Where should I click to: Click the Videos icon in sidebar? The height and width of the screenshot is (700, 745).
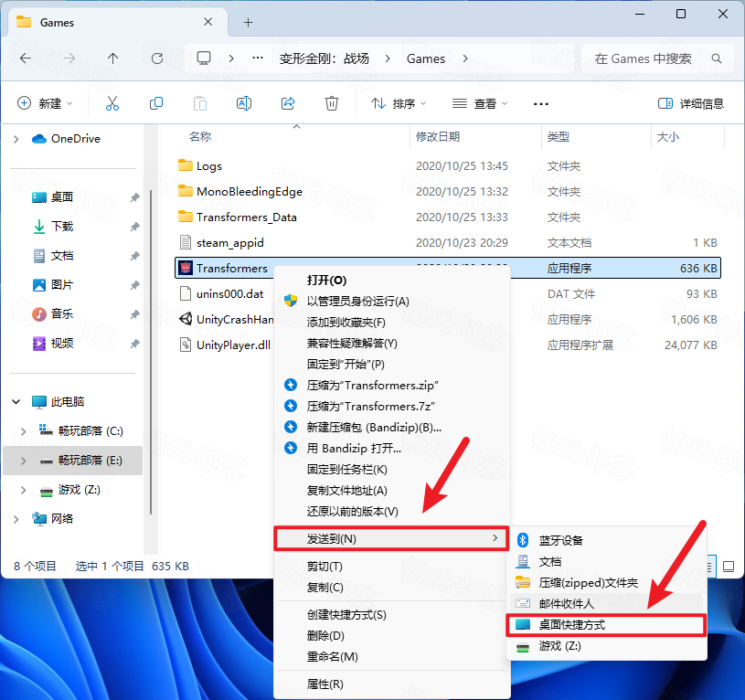(x=39, y=343)
